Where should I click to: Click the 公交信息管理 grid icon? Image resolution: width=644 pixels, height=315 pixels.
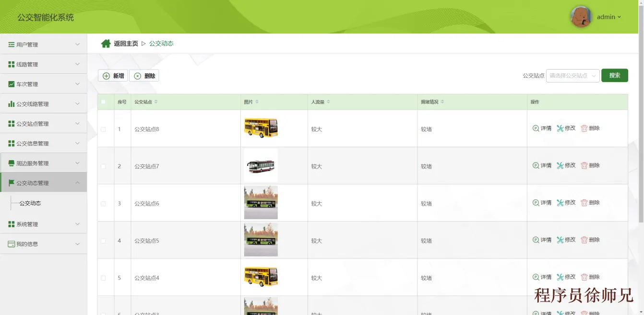point(12,143)
